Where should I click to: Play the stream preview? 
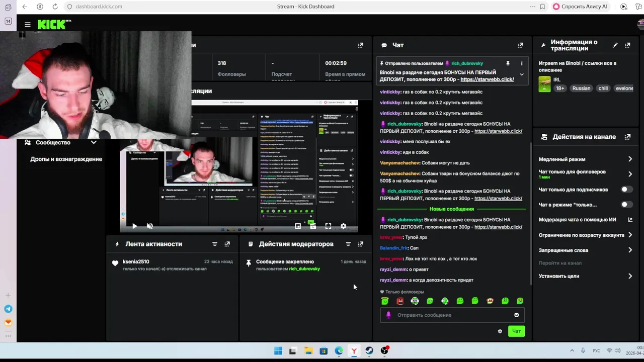pyautogui.click(x=134, y=226)
